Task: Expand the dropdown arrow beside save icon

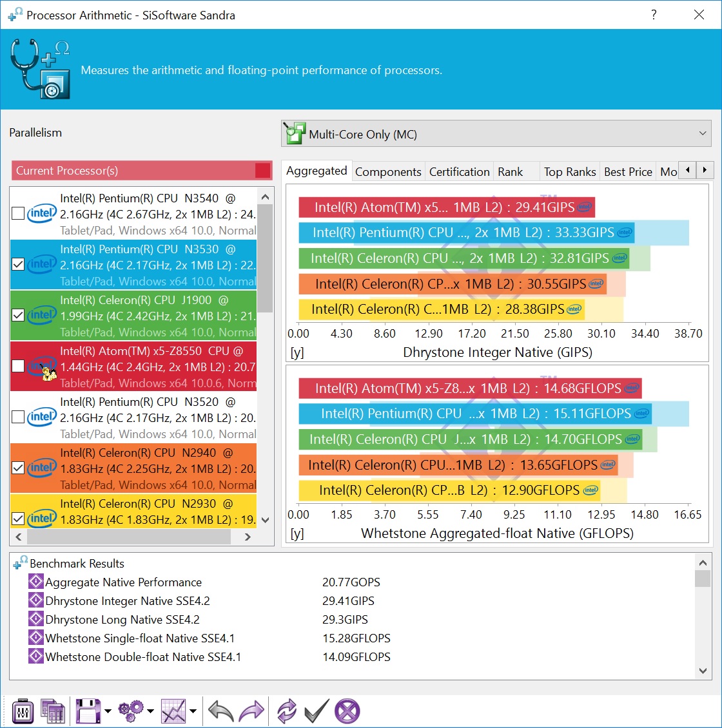Action: tap(108, 712)
